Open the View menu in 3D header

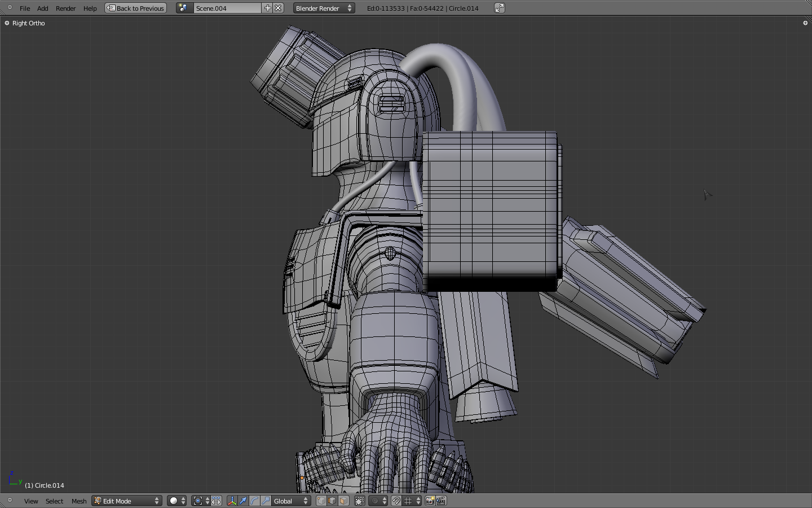(31, 501)
